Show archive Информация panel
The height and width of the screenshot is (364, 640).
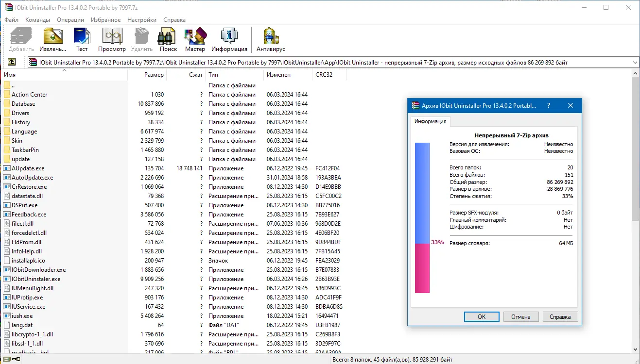pos(228,39)
